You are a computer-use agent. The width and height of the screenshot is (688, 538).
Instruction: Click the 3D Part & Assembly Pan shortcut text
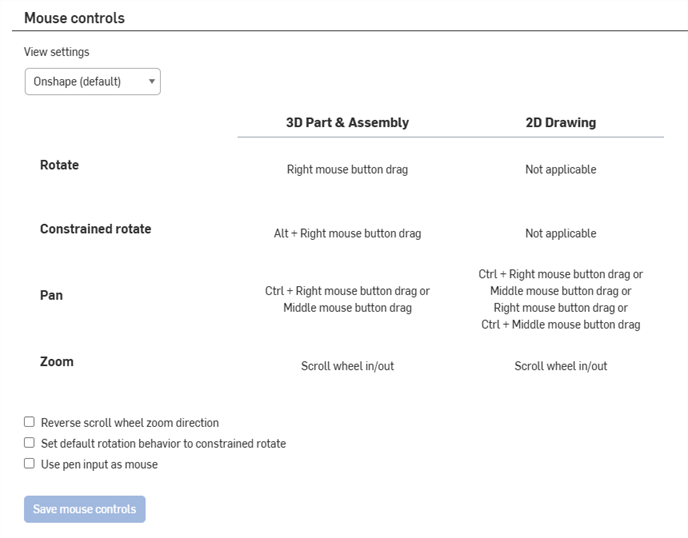347,300
